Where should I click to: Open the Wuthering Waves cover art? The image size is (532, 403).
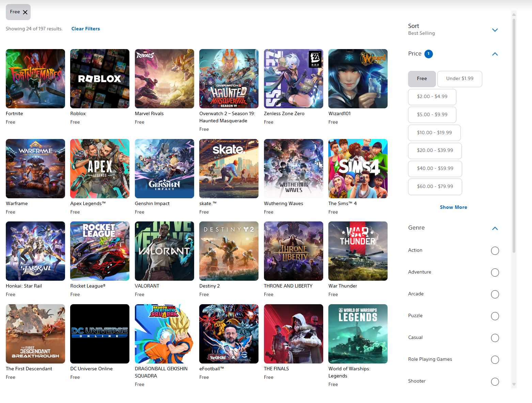[x=294, y=169]
